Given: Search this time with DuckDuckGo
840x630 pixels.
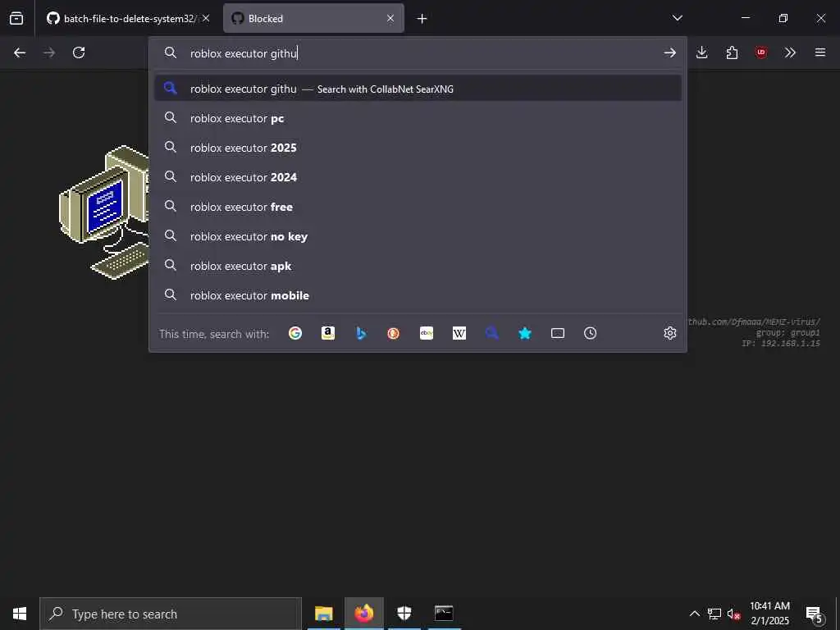Looking at the screenshot, I should (393, 333).
